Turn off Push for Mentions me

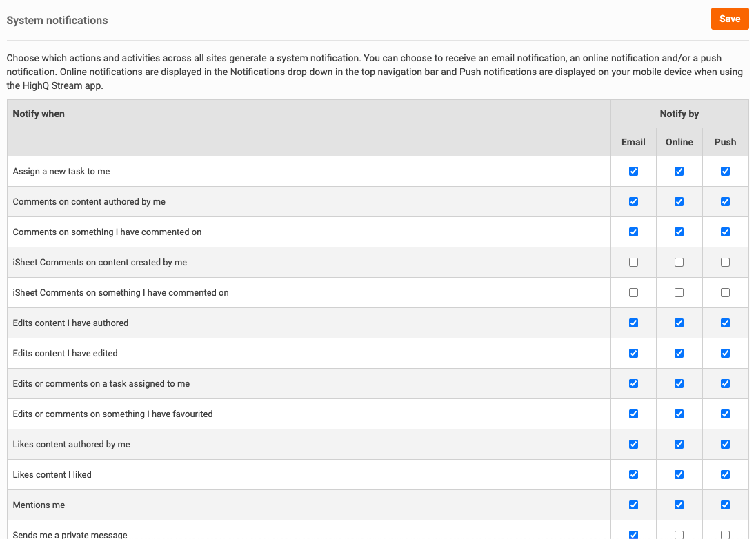[725, 505]
